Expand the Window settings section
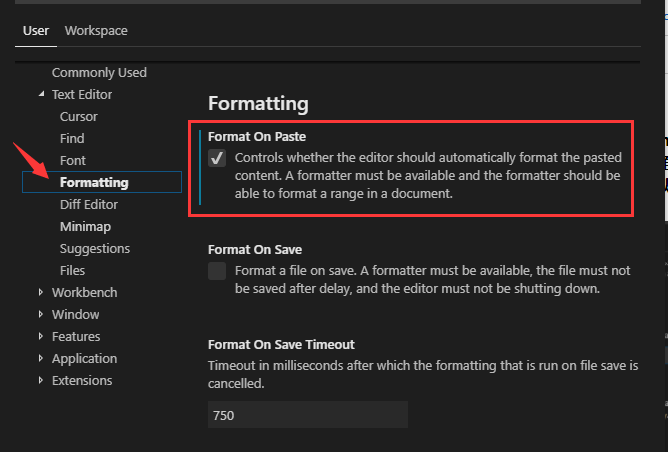Viewport: 668px width, 452px height. click(41, 315)
